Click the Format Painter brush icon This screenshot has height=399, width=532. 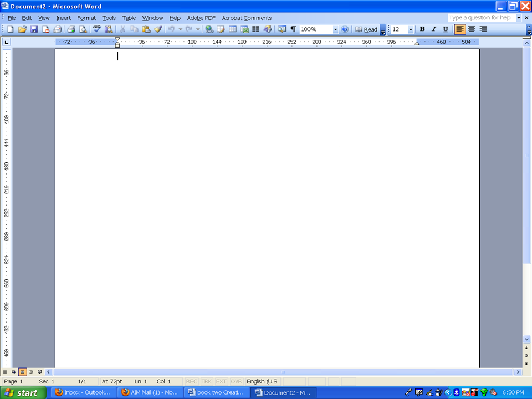pyautogui.click(x=158, y=29)
